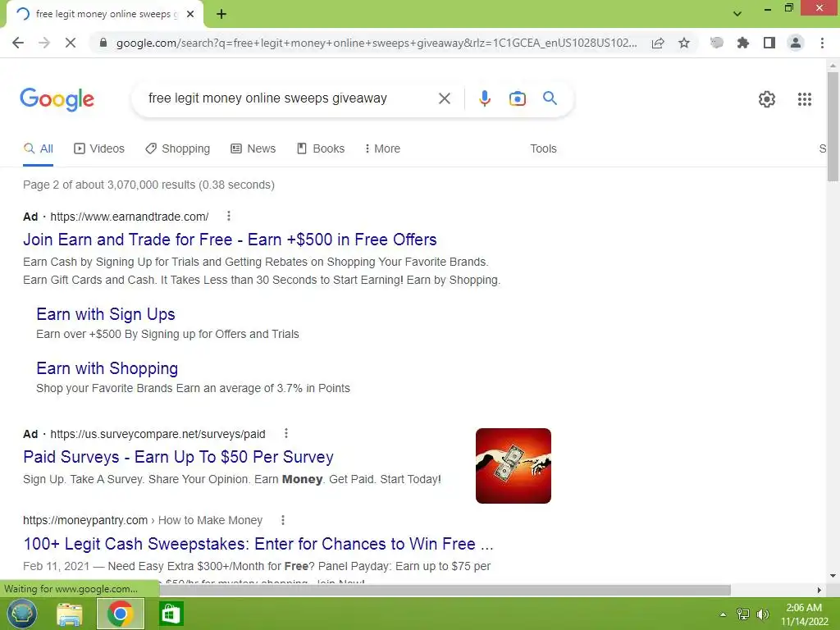This screenshot has height=630, width=840.
Task: View site information padlock icon
Action: pyautogui.click(x=103, y=43)
